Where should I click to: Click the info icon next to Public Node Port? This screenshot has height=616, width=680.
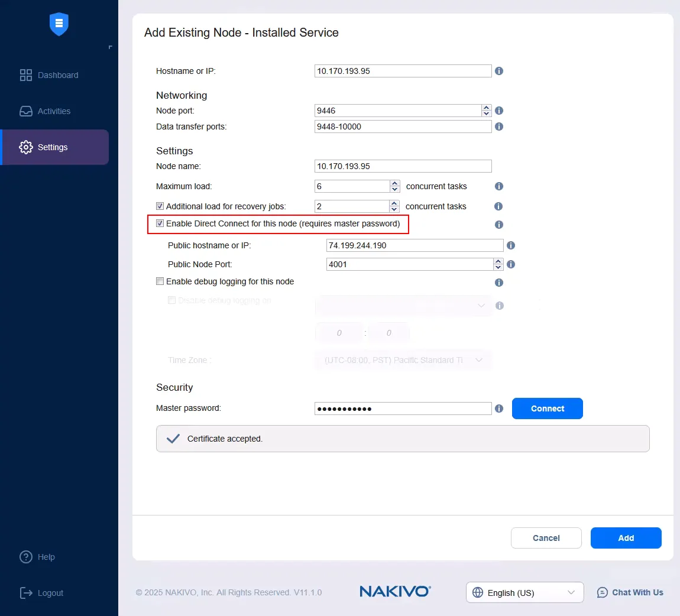(511, 264)
